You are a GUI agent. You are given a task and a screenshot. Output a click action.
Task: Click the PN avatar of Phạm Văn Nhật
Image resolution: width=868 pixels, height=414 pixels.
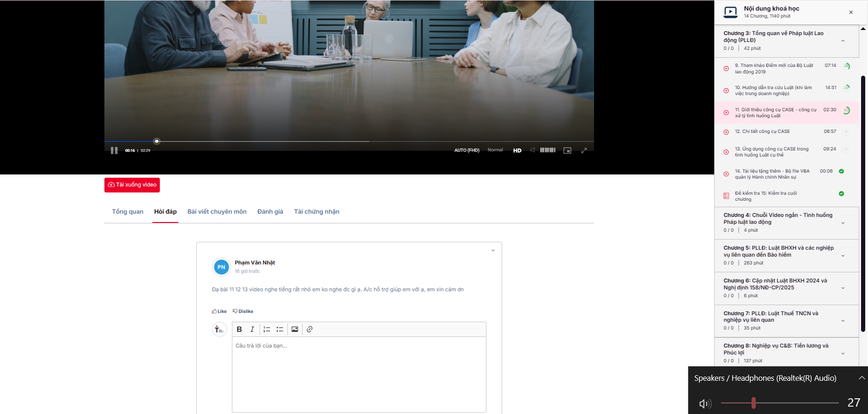[x=221, y=267]
